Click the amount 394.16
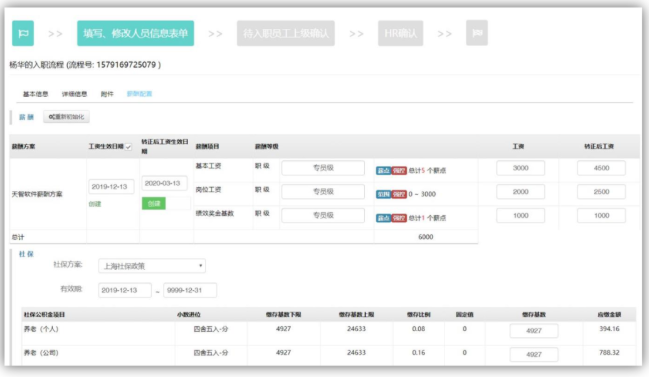Image resolution: width=649 pixels, height=377 pixels. tap(609, 329)
